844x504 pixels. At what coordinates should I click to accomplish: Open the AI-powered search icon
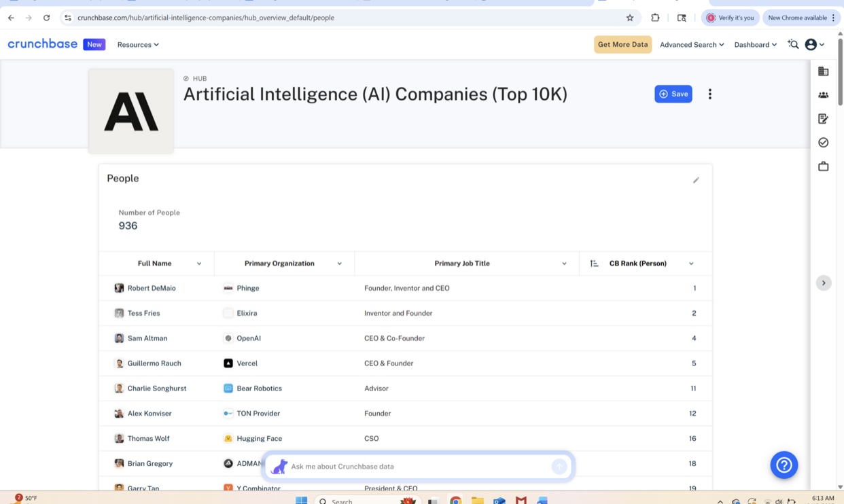point(793,44)
